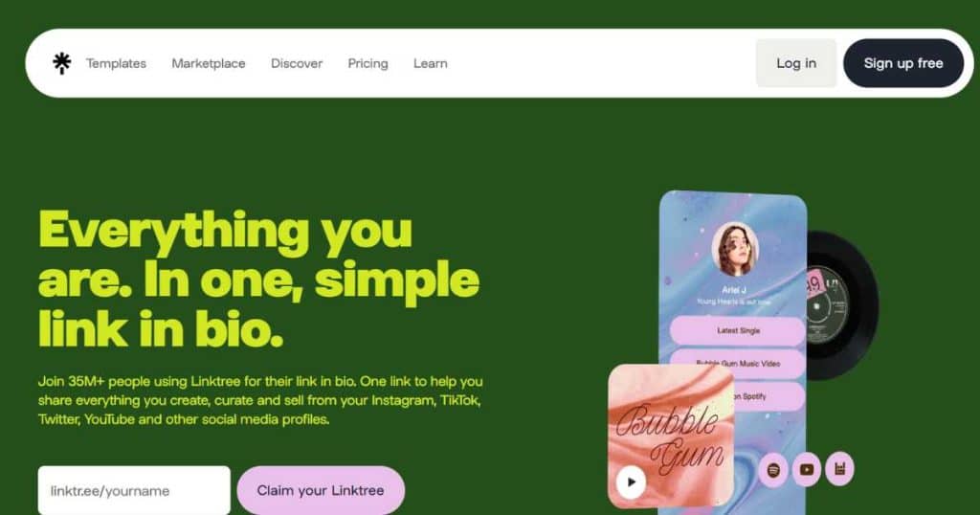The image size is (980, 515).
Task: Open the Learn nav item
Action: coord(430,63)
